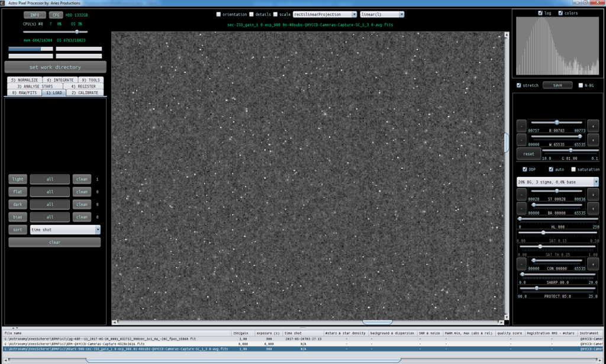Open the CFG settings button
Image resolution: width=606 pixels, height=364 pixels.
tap(56, 15)
